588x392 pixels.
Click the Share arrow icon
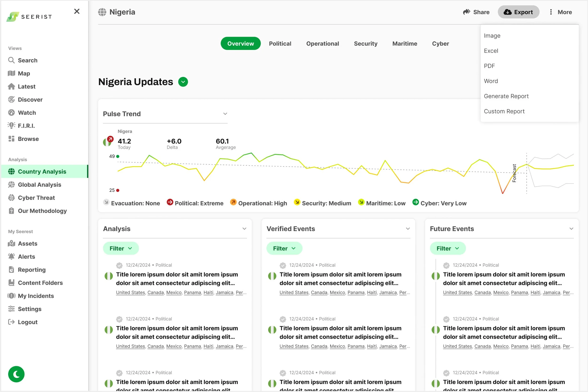click(x=466, y=12)
